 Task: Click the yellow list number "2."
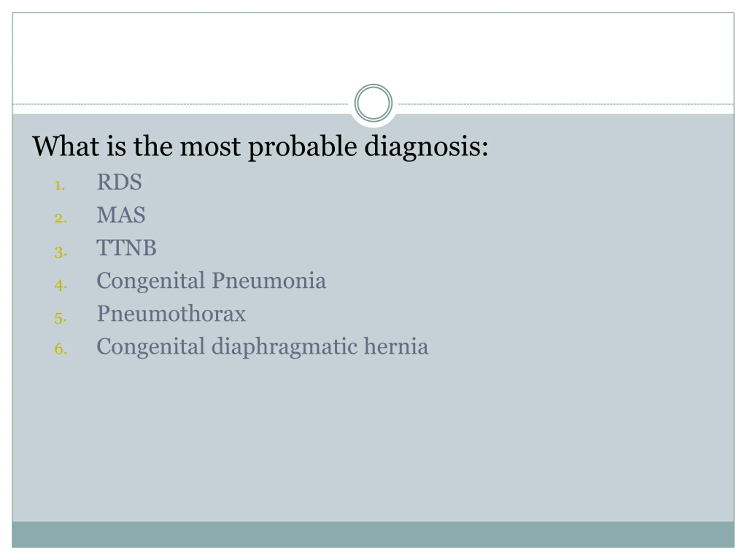tap(61, 218)
